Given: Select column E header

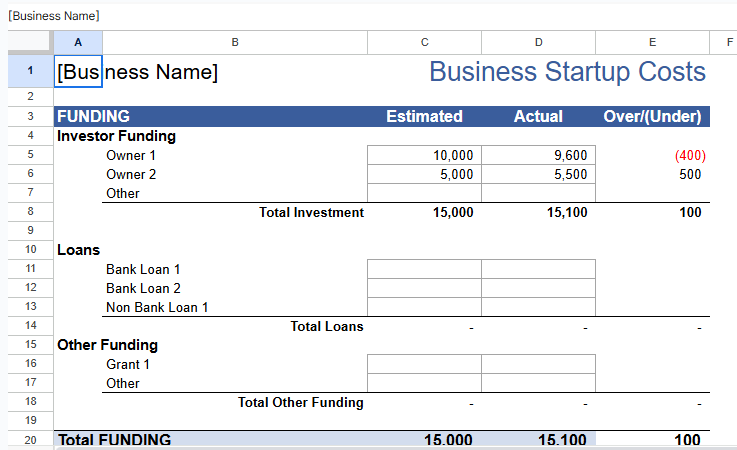Looking at the screenshot, I should pos(652,42).
